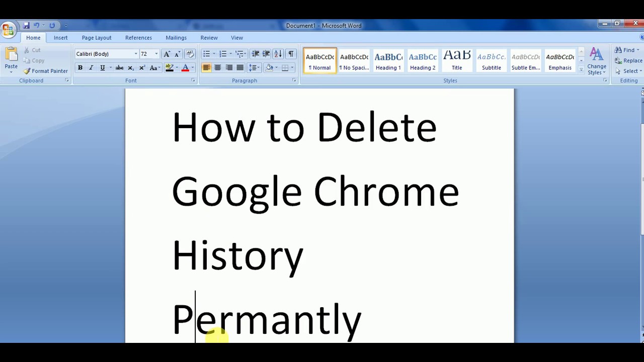Open Change Case menu
This screenshot has width=644, height=362.
click(x=154, y=68)
